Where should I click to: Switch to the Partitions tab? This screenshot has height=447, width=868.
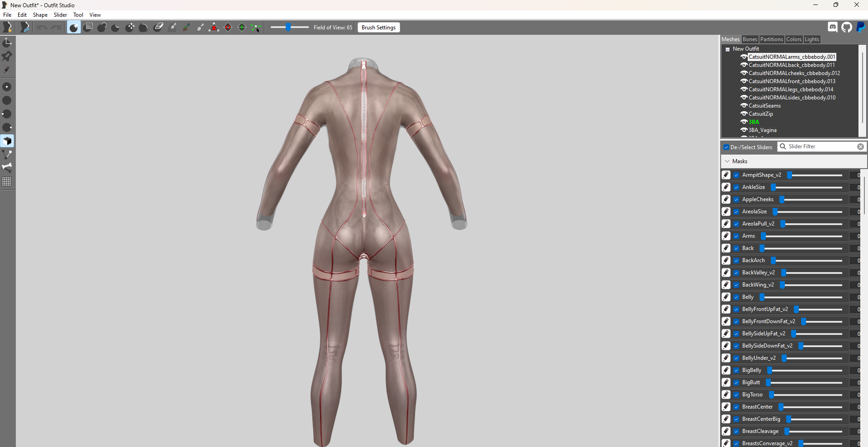pos(771,39)
